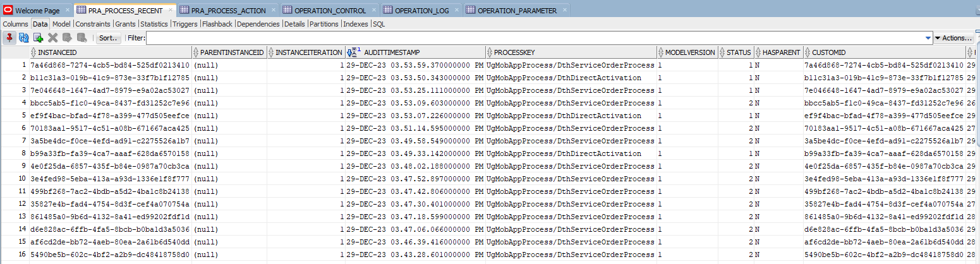Click the sort icon of the HASPARENT column
The width and height of the screenshot is (980, 264).
pyautogui.click(x=759, y=52)
